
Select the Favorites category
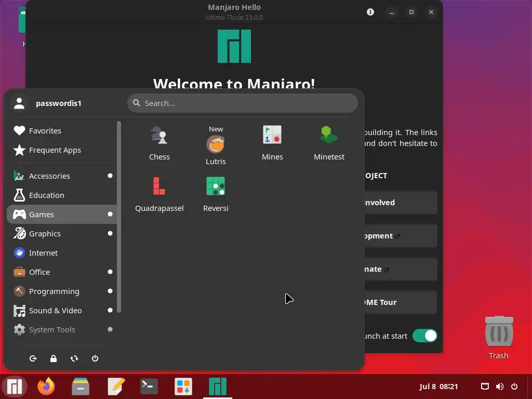click(62, 130)
